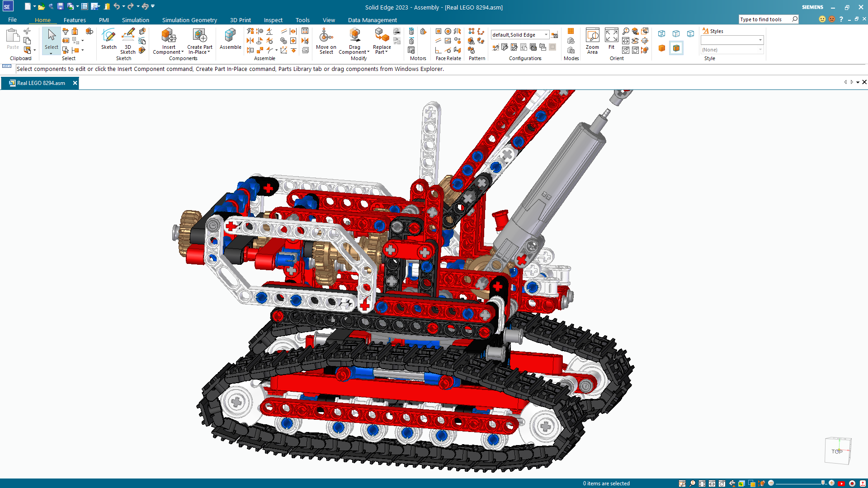Click the save configuration icon beside default combo

click(555, 35)
